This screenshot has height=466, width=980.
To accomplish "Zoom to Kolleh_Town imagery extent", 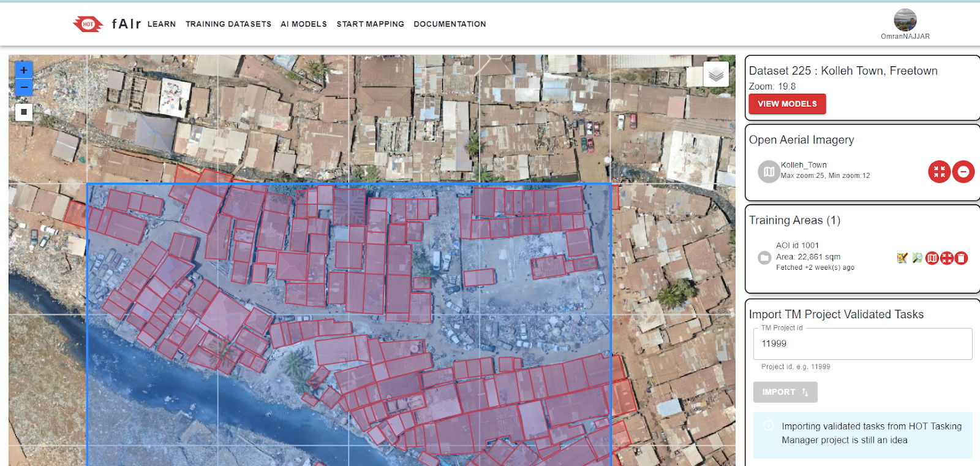I will [939, 172].
